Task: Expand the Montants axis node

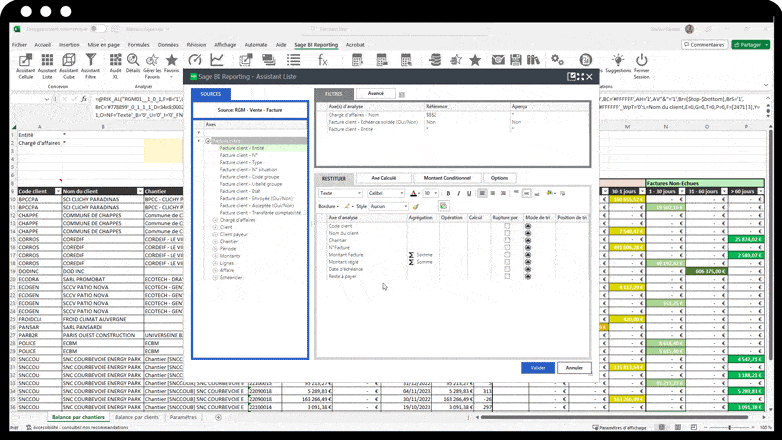Action: (x=215, y=256)
